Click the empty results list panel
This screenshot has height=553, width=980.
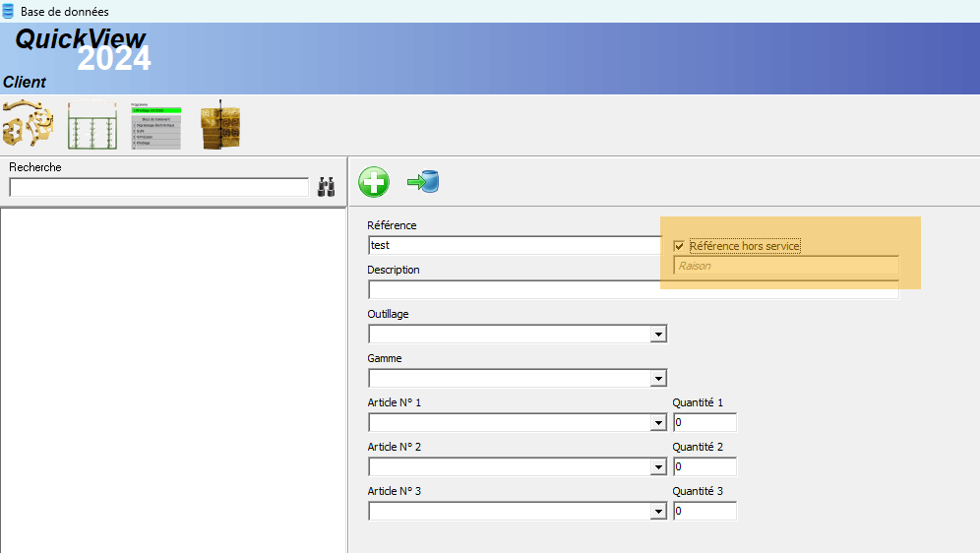coord(173,381)
